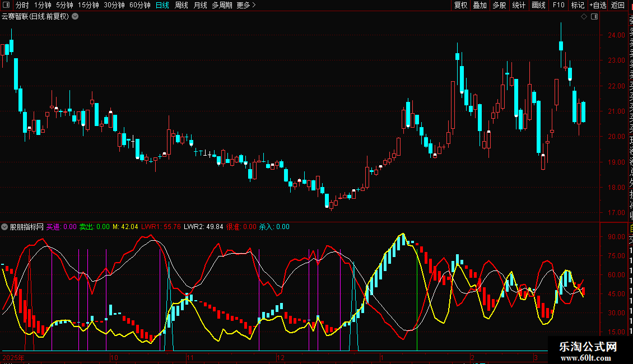The width and height of the screenshot is (633, 364).
Task: Expand 更多 to see more chart periods
Action: [x=246, y=5]
